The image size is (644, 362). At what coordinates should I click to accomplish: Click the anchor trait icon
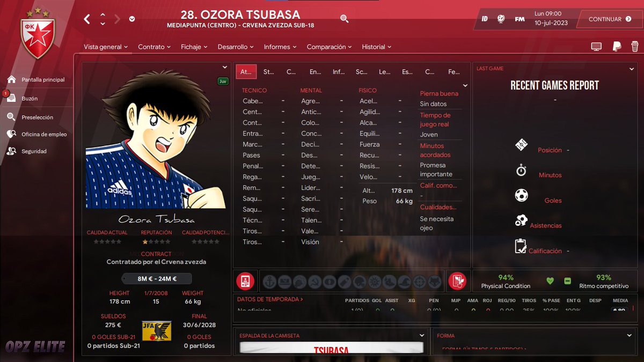[x=269, y=280]
